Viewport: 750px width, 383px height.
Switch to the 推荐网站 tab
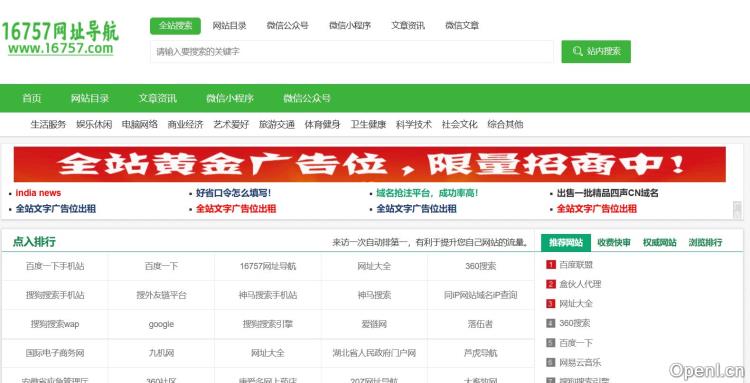point(566,242)
